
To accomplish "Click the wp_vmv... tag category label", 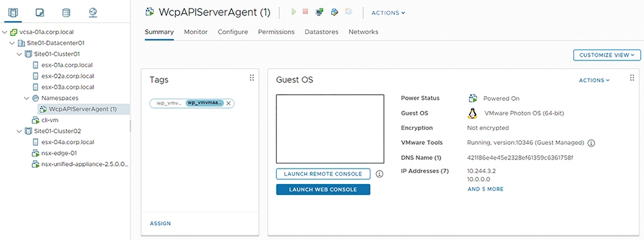I will [169, 104].
